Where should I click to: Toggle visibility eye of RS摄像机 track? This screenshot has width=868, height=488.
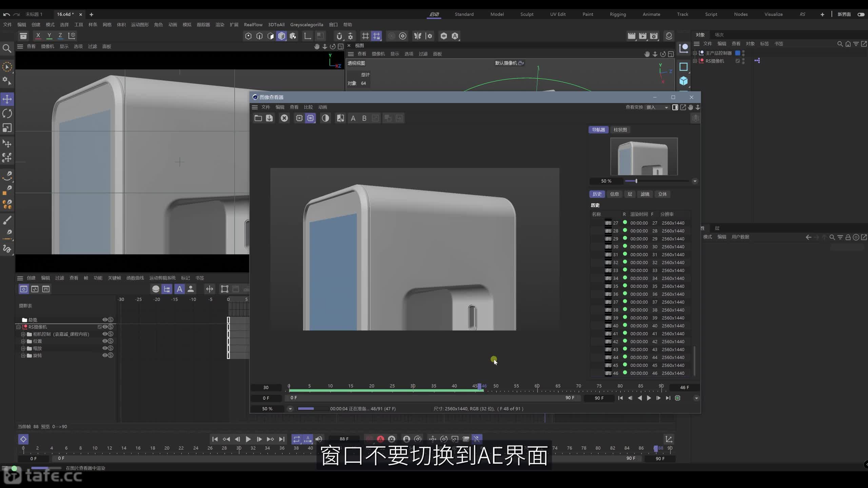(105, 327)
